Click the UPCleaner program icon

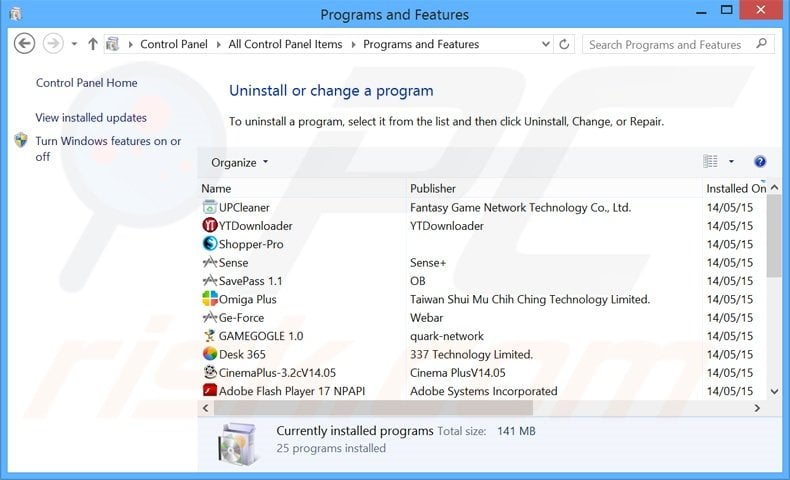click(209, 207)
